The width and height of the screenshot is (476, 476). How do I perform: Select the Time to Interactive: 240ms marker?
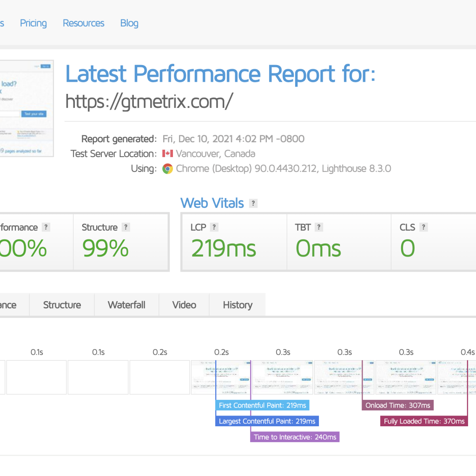(x=295, y=437)
